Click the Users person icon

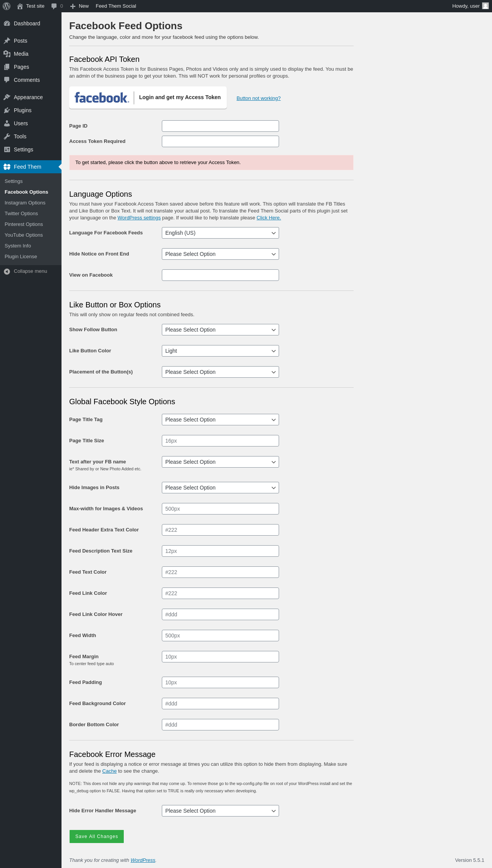(x=7, y=123)
